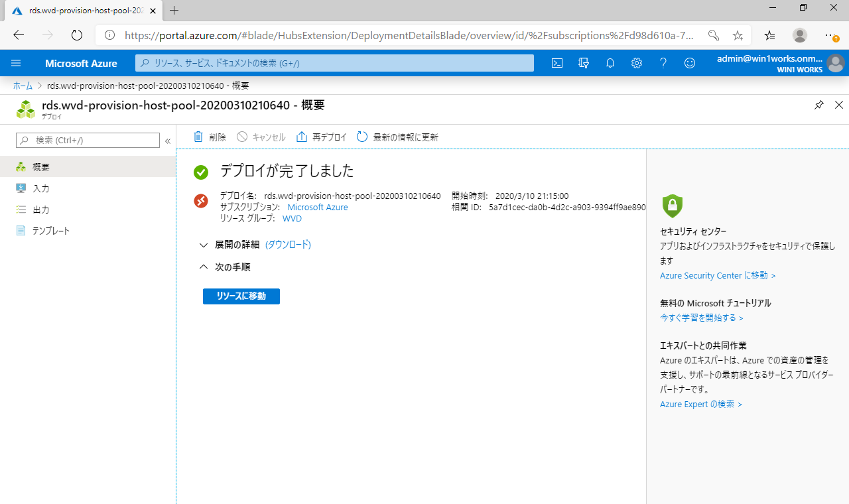Open Cloud Shell from the top bar
This screenshot has height=504, width=849.
pos(557,63)
